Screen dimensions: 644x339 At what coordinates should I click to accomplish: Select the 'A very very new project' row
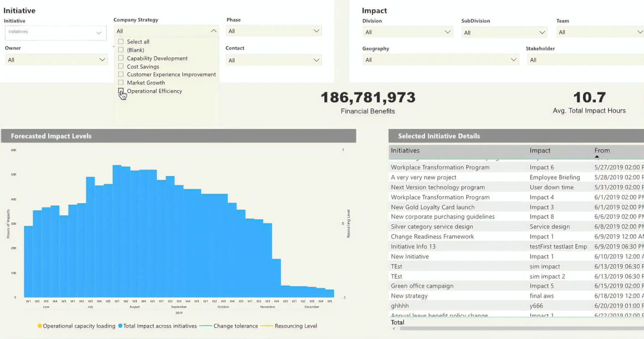(x=517, y=177)
